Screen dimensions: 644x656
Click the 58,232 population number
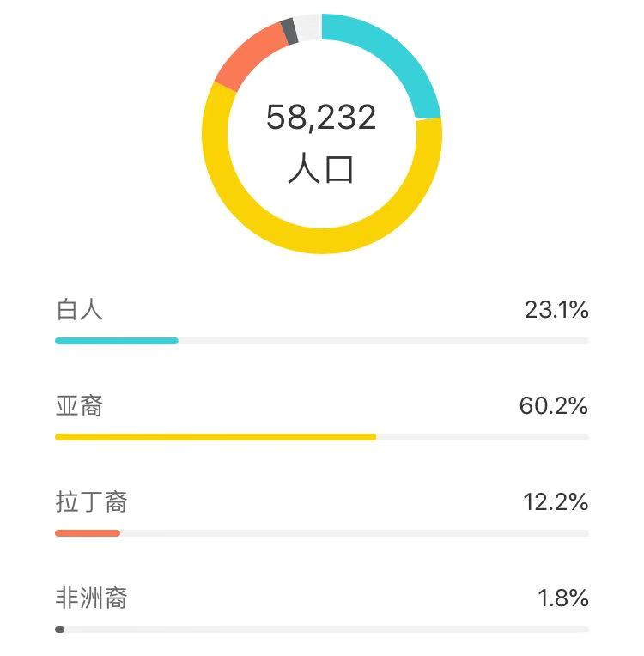coord(321,118)
